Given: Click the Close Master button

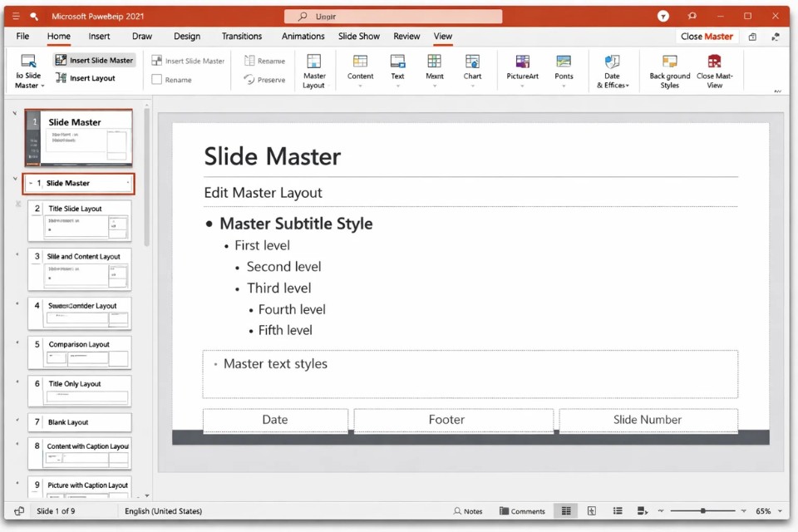Looking at the screenshot, I should point(707,37).
